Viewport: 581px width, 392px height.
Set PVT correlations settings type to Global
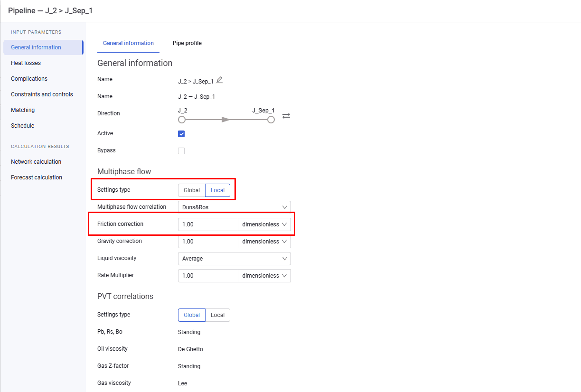click(x=192, y=315)
